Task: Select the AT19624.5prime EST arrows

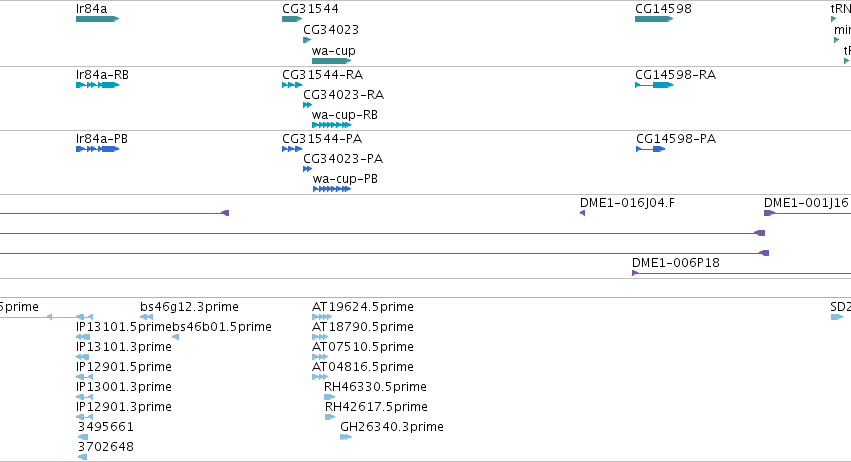Action: (322, 317)
